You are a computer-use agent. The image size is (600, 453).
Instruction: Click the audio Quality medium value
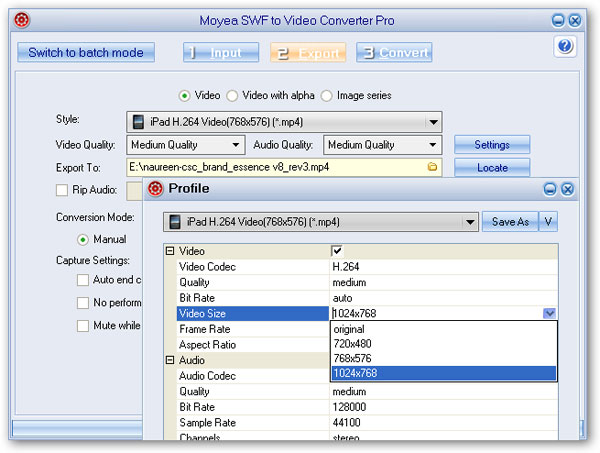[x=349, y=391]
